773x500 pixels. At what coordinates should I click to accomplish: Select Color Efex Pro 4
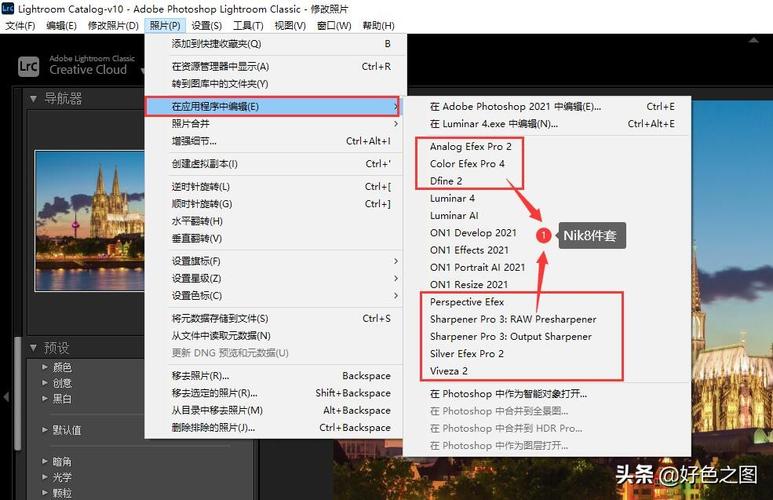point(547,164)
